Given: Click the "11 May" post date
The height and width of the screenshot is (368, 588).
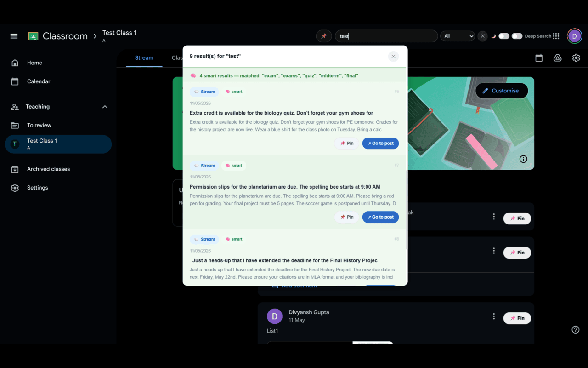Looking at the screenshot, I should [297, 320].
